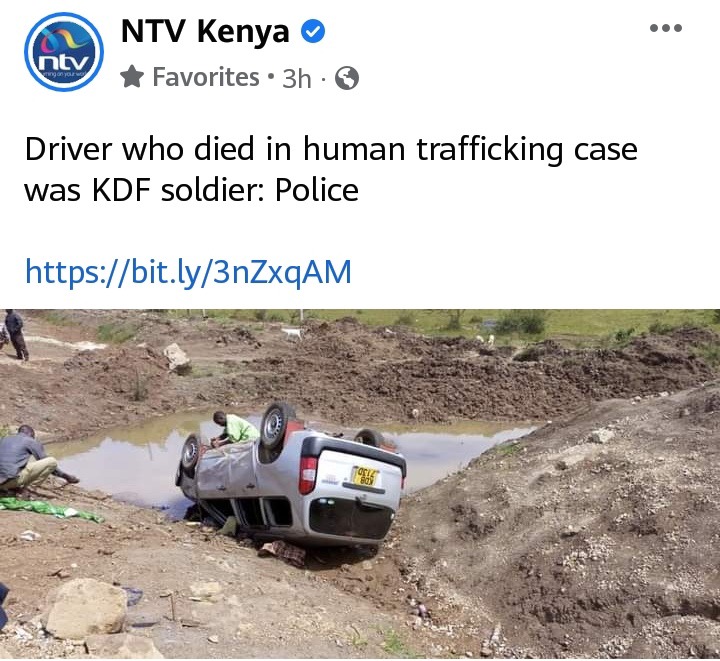The width and height of the screenshot is (720, 661).
Task: Click the post headline about KDF soldier
Action: (331, 169)
